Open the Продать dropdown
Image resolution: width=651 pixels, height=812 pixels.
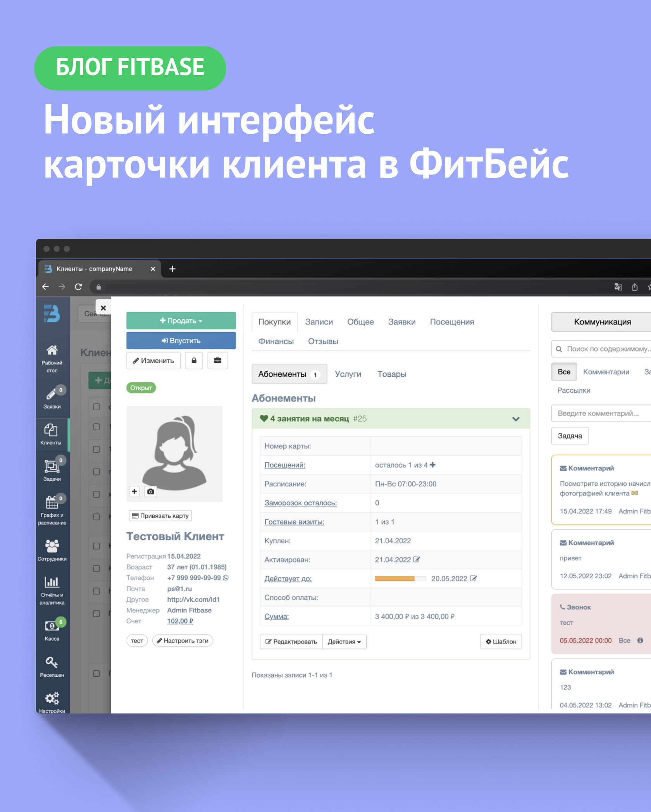point(181,321)
